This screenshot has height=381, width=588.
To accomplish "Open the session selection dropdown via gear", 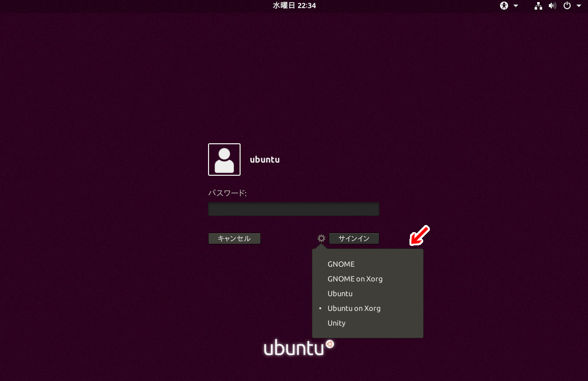I will click(320, 238).
